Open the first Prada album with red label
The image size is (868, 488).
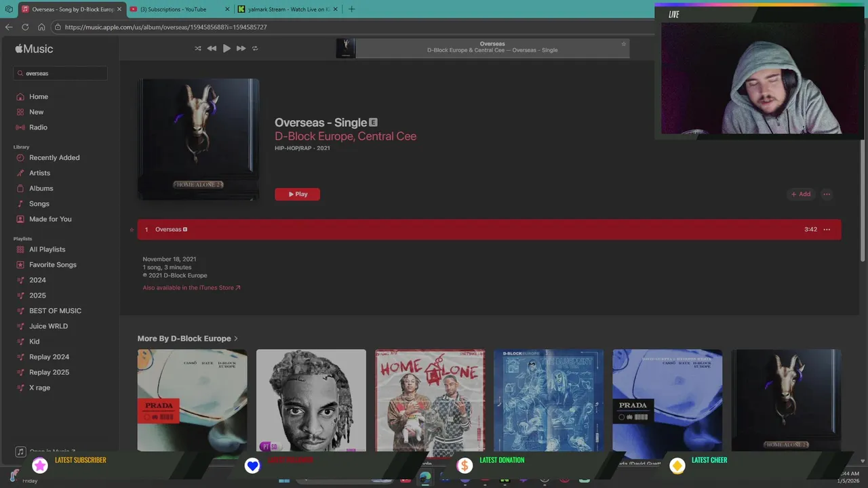click(x=193, y=400)
